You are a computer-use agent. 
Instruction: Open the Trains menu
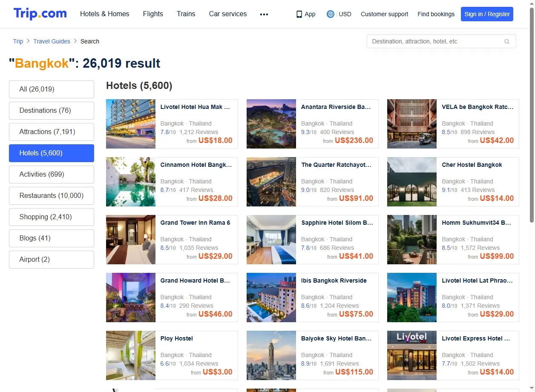[186, 14]
